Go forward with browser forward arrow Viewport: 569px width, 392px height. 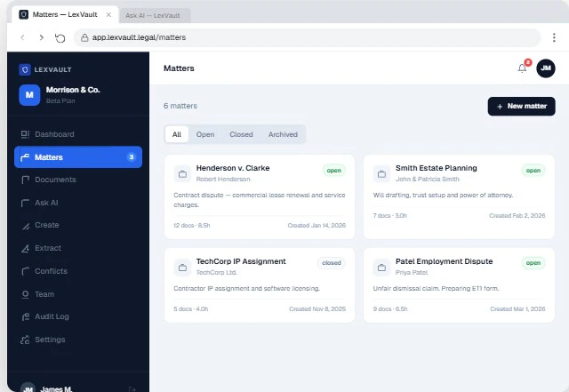pyautogui.click(x=42, y=37)
